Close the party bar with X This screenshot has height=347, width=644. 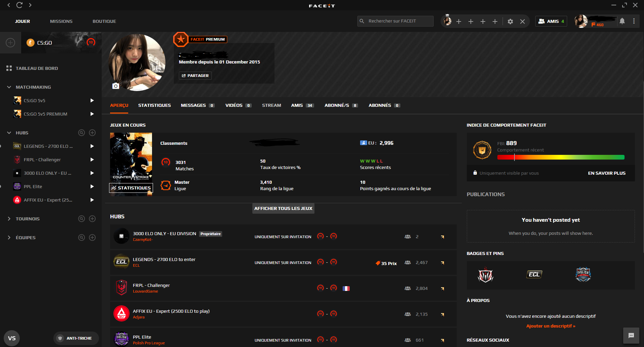coord(523,21)
